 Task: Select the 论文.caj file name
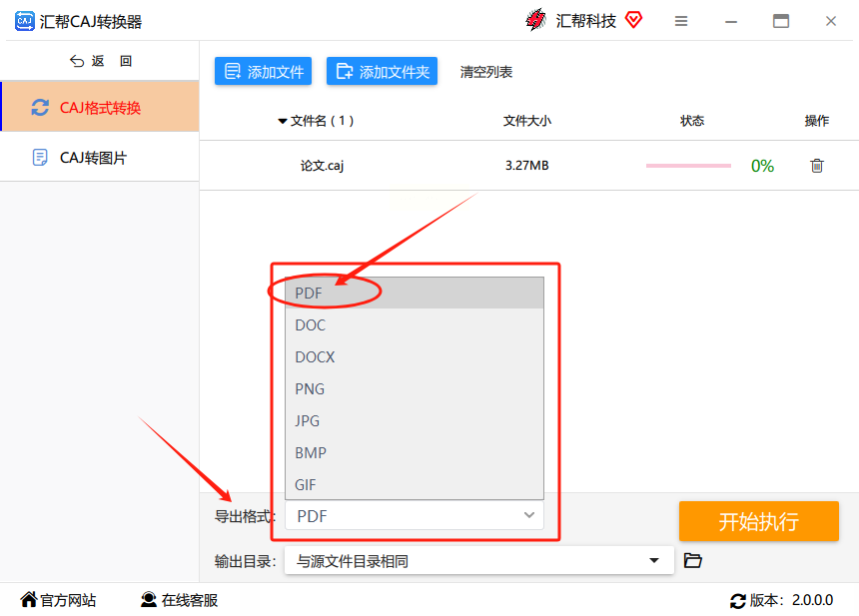tap(322, 166)
